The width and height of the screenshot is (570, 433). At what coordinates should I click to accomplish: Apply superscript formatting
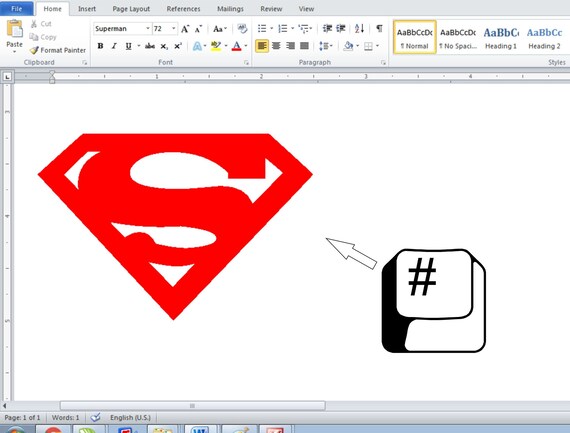[x=178, y=46]
